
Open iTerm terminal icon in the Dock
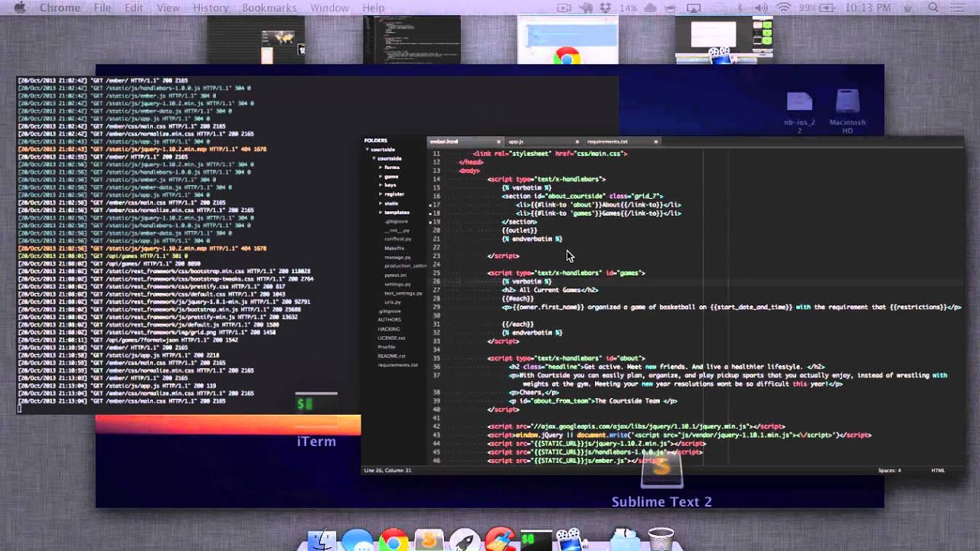(536, 541)
